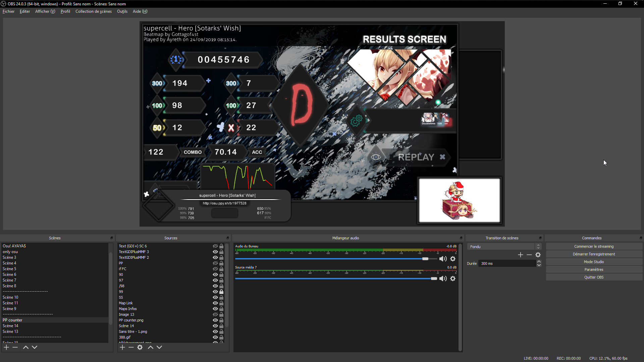The height and width of the screenshot is (362, 644).
Task: Unlock the 99 source lock
Action: pos(221,292)
